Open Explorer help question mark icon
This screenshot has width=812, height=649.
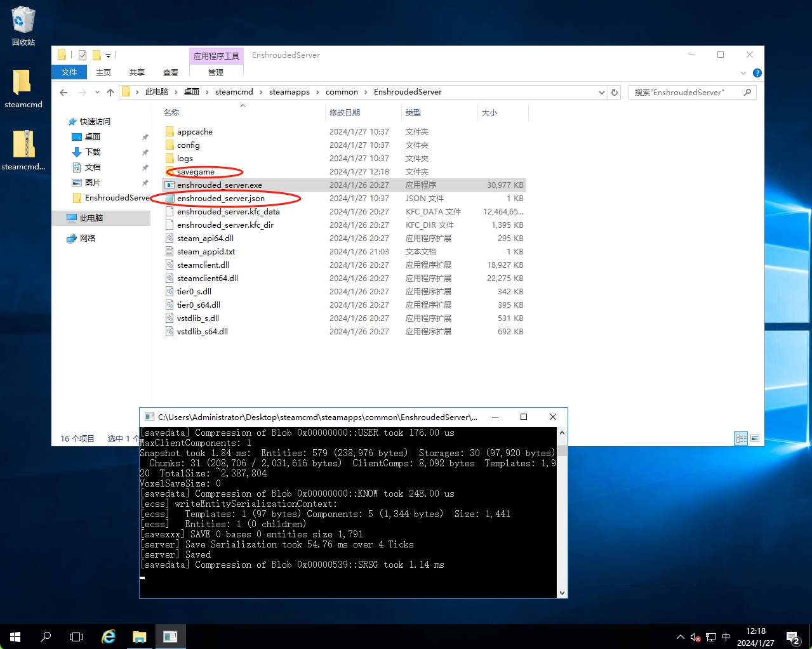tap(757, 73)
